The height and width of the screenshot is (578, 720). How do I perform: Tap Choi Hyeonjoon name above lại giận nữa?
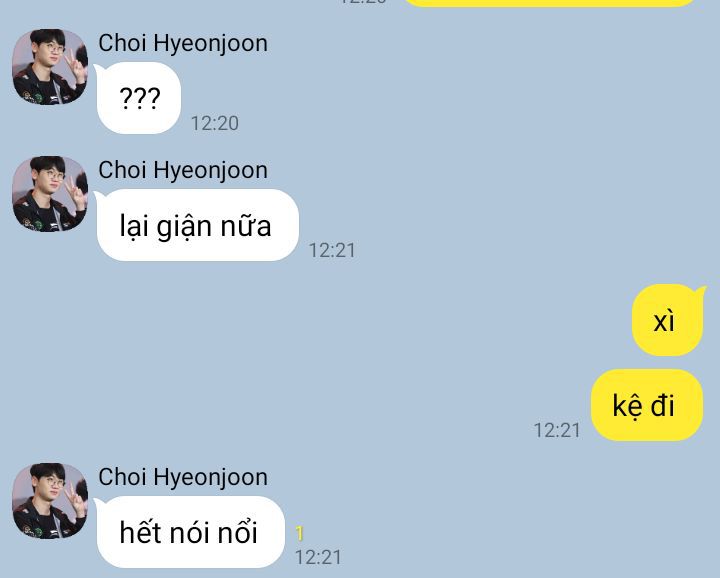[183, 170]
